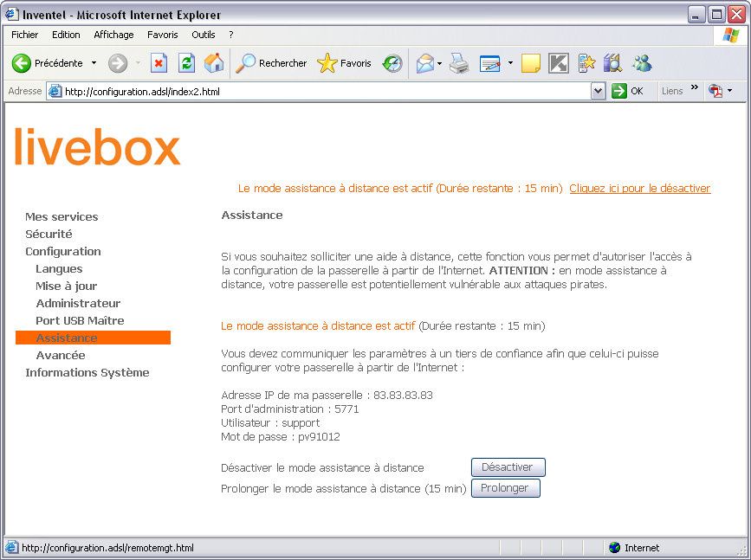Click the greyed Forward arrow button
The image size is (751, 560).
coord(118,63)
